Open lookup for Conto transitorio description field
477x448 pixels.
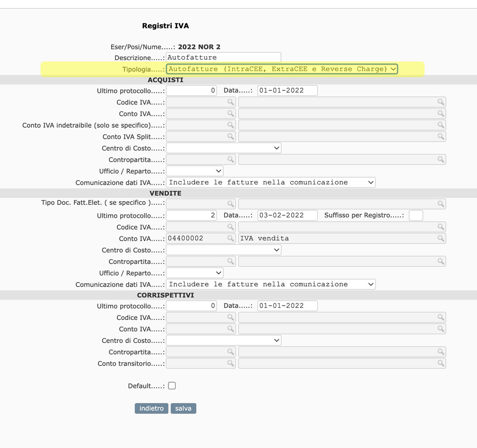tap(441, 363)
